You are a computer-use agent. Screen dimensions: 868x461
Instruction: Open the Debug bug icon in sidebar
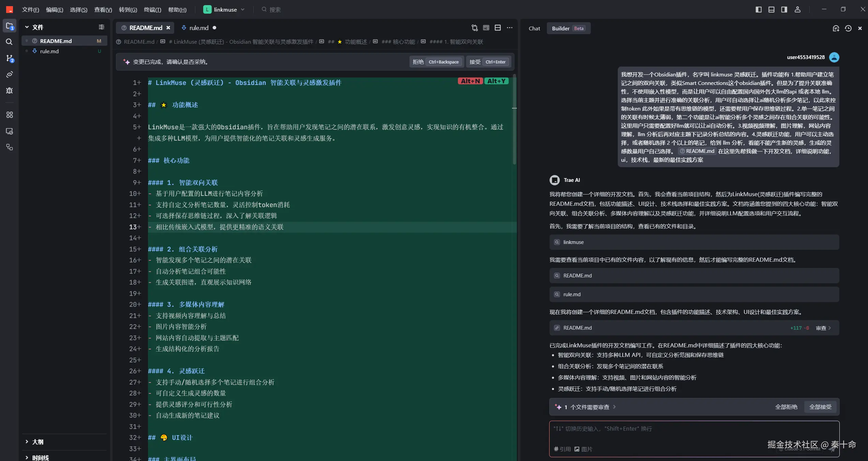click(9, 90)
